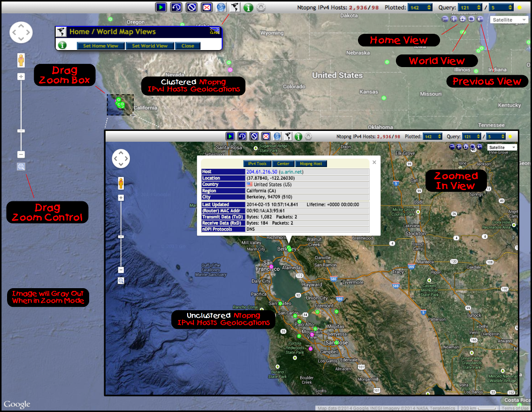Click the minus zoom button on inset map slider

coord(121,270)
